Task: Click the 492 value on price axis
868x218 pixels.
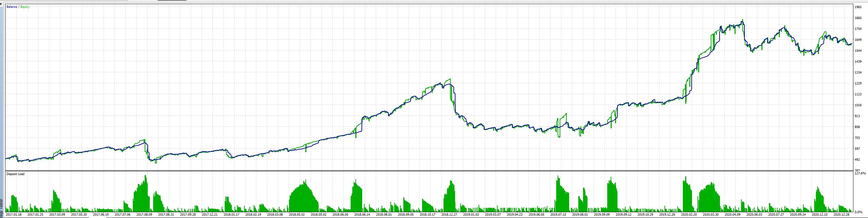Action: (x=857, y=160)
